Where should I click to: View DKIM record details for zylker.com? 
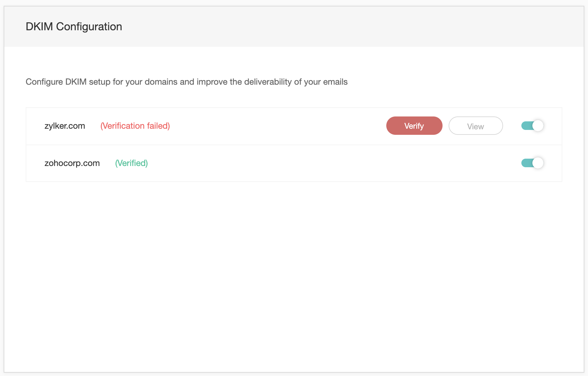476,126
